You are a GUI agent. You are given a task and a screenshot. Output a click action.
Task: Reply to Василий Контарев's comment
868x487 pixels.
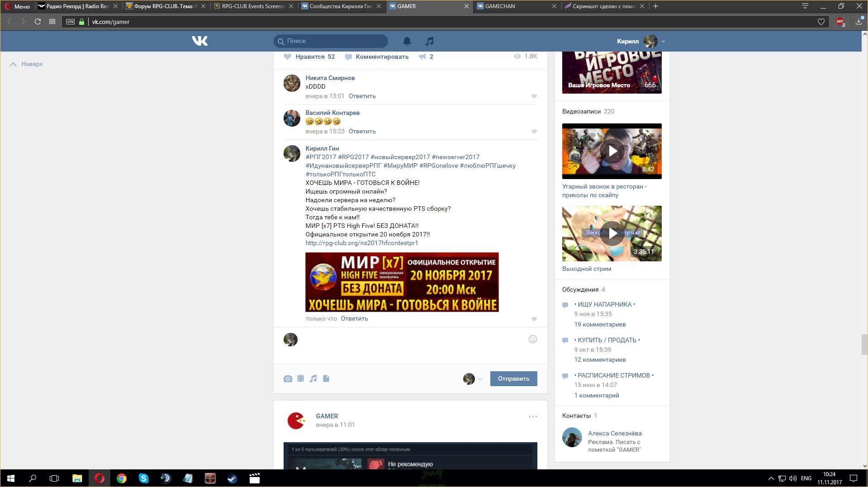(x=362, y=132)
